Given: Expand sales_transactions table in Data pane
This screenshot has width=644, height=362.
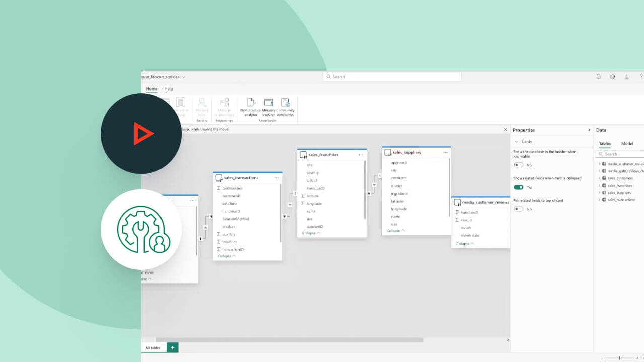Looking at the screenshot, I should pos(599,200).
